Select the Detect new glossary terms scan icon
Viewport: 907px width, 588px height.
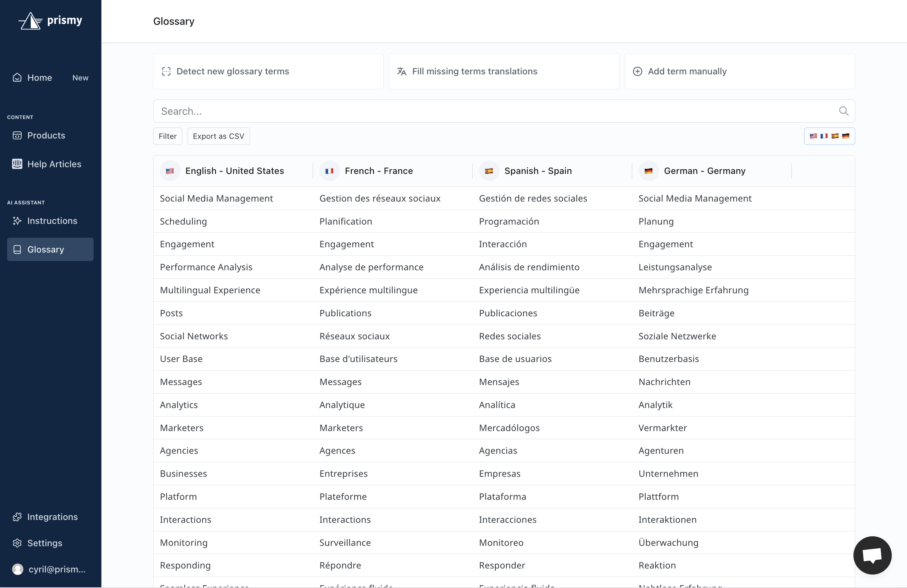pyautogui.click(x=166, y=72)
